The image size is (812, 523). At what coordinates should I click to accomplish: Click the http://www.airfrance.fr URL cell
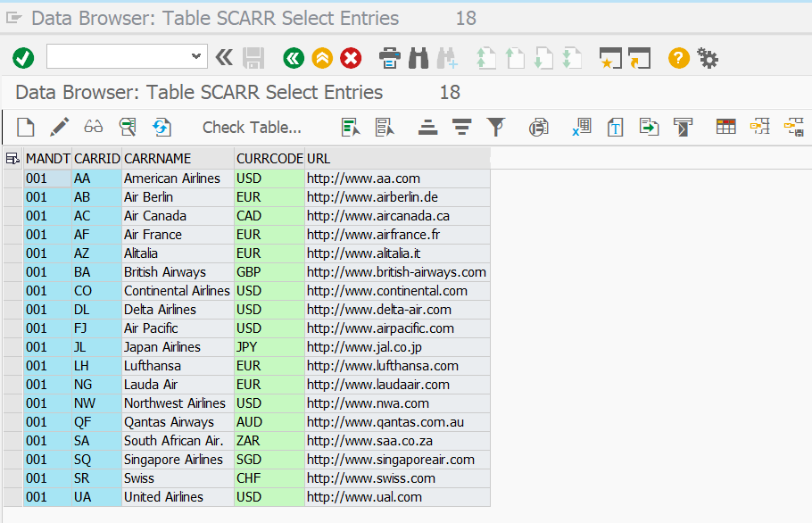click(x=397, y=235)
